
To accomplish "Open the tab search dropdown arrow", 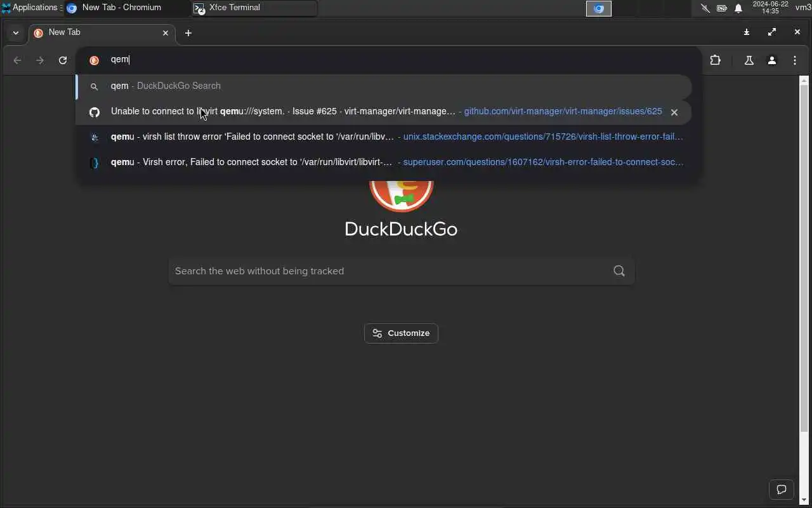I will 15,32.
